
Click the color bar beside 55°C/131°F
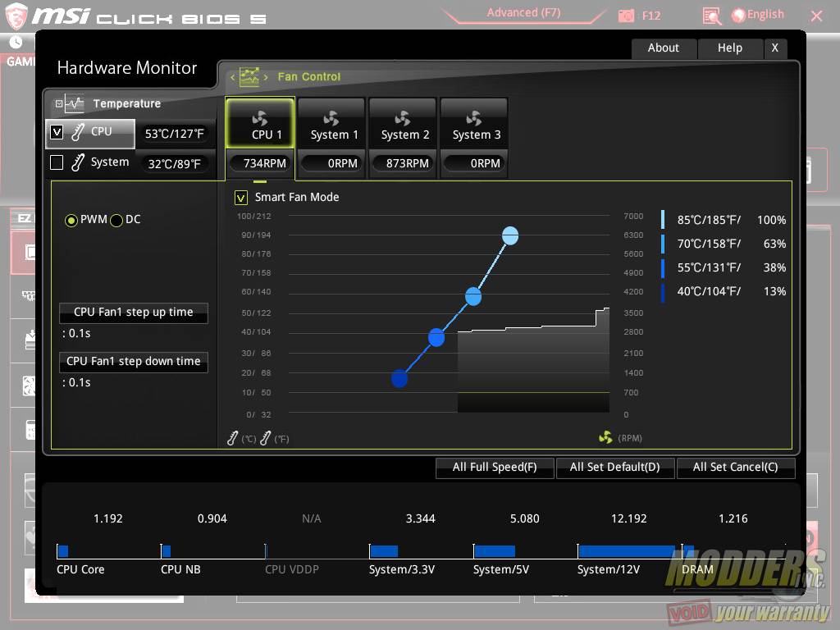[x=663, y=268]
